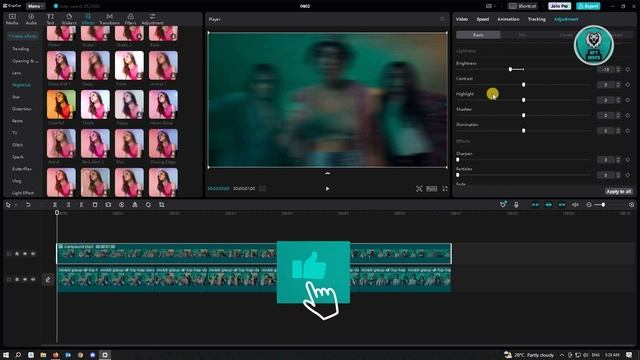
Task: Open the player options menu icon
Action: [x=442, y=19]
